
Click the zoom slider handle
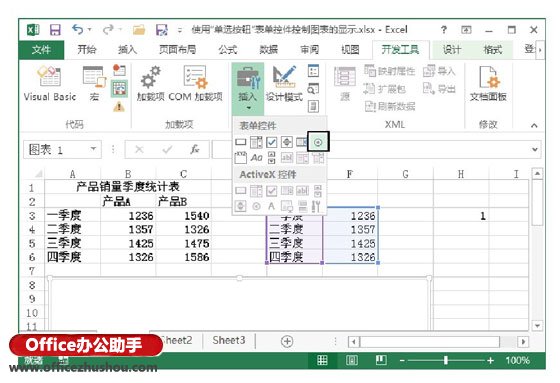[x=446, y=360]
